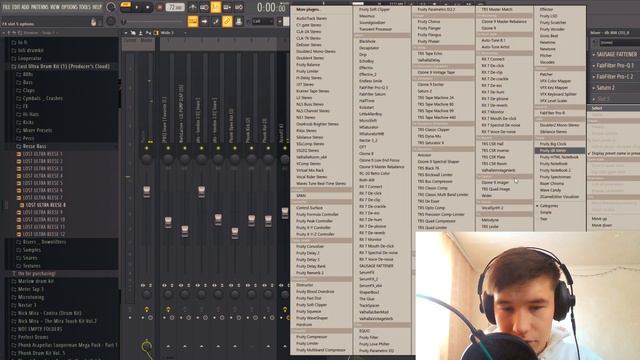The height and width of the screenshot is (360, 640).
Task: Select the Tree view option
Action: [x=543, y=219]
